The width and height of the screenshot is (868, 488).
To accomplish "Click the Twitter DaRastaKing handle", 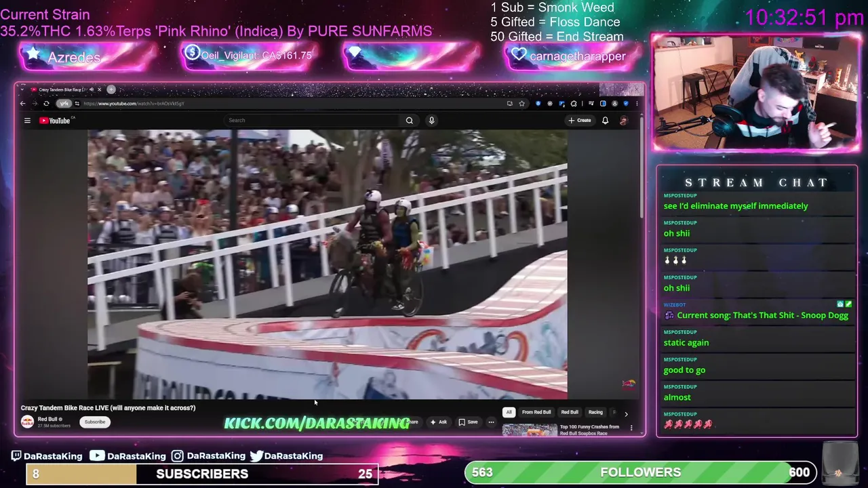I will (294, 456).
